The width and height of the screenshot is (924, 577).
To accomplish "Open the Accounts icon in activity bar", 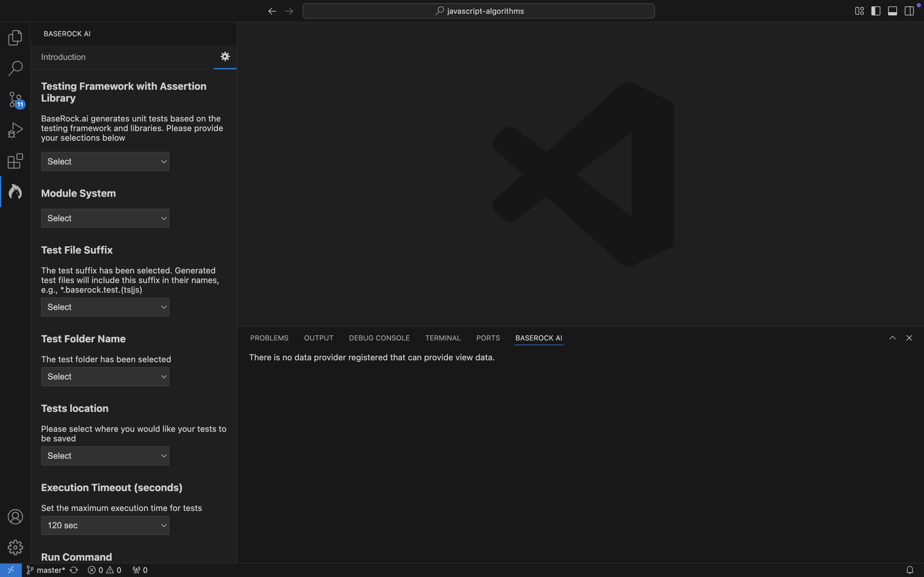I will click(15, 517).
